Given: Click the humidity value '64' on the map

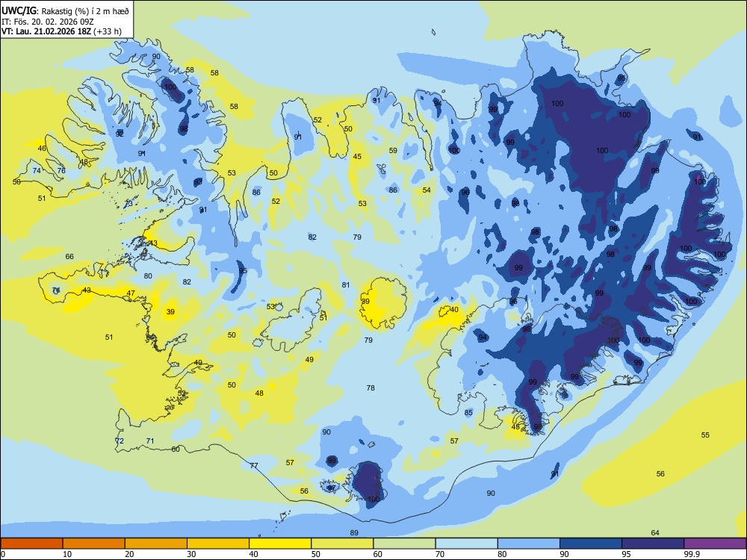Looking at the screenshot, I should (655, 533).
